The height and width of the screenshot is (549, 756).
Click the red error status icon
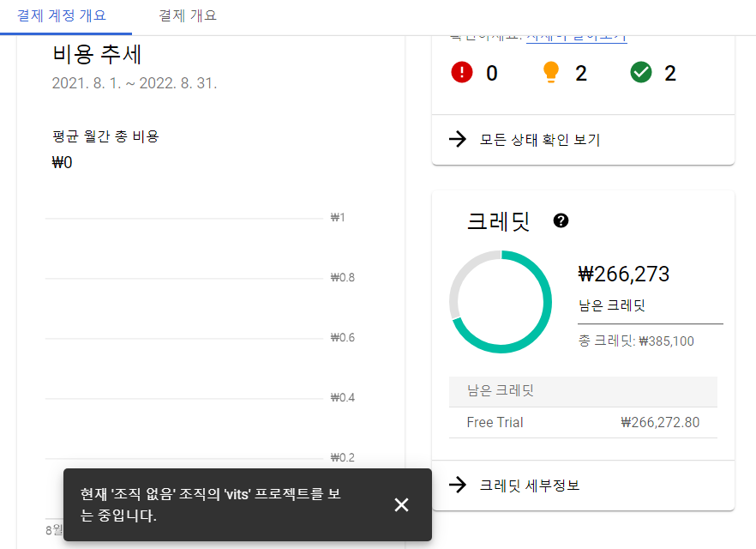pos(461,72)
